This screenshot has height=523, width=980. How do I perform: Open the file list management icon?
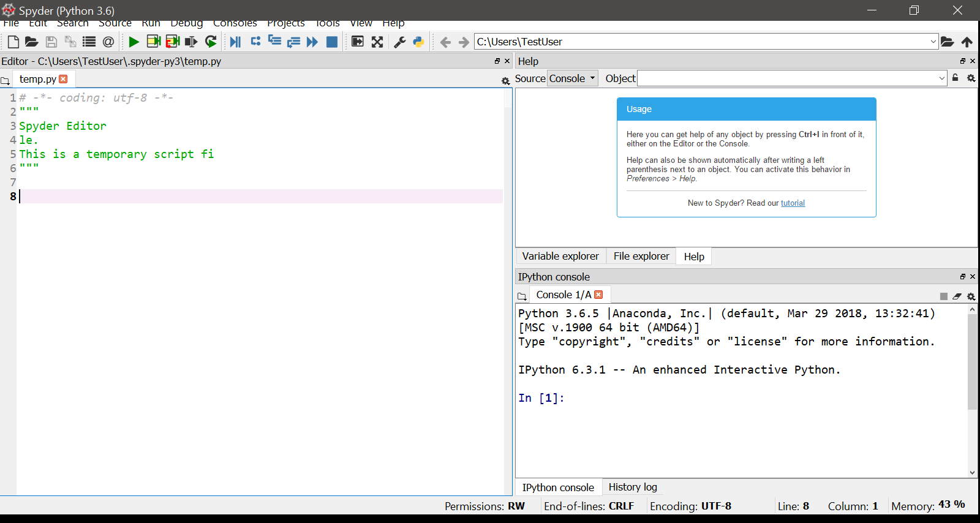tap(89, 42)
